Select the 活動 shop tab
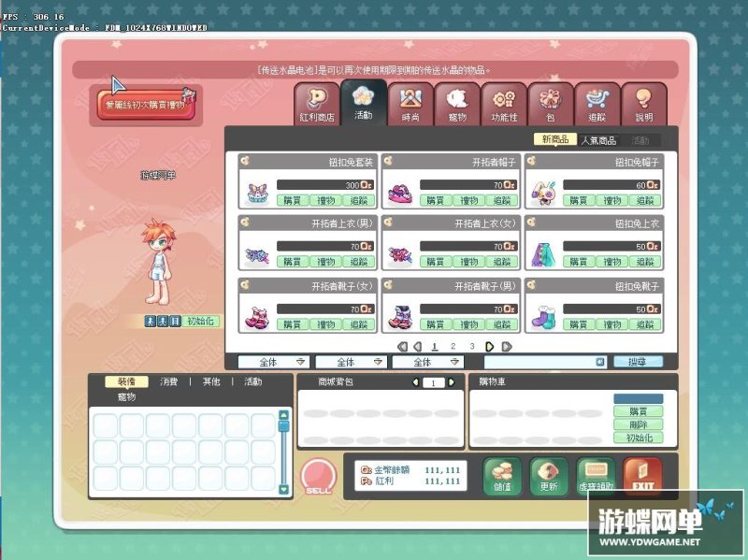 pyautogui.click(x=364, y=102)
